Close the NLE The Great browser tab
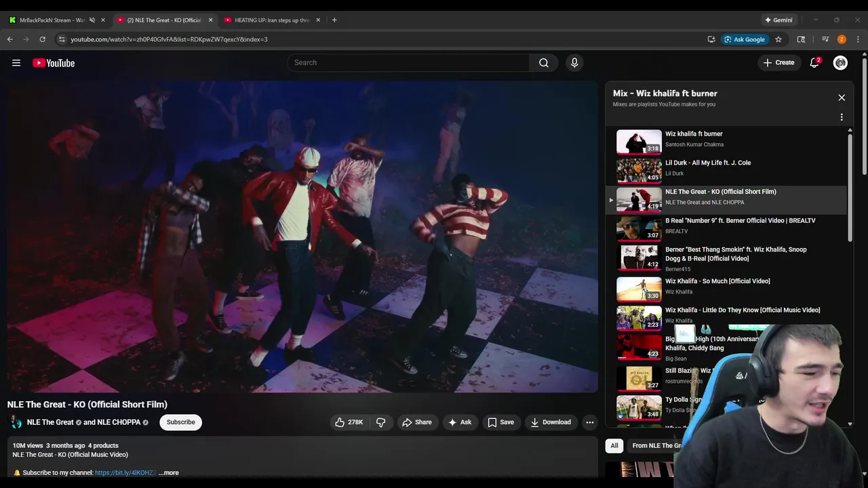868x488 pixels. tap(210, 20)
